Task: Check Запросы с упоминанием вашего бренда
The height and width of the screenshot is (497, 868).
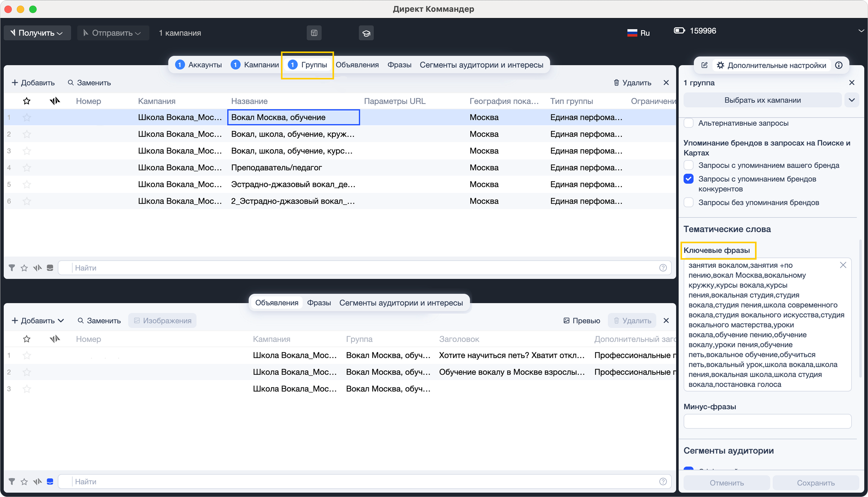Action: coord(688,165)
